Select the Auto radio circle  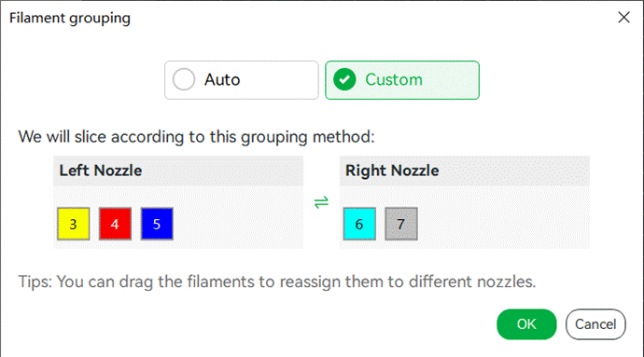coord(184,79)
